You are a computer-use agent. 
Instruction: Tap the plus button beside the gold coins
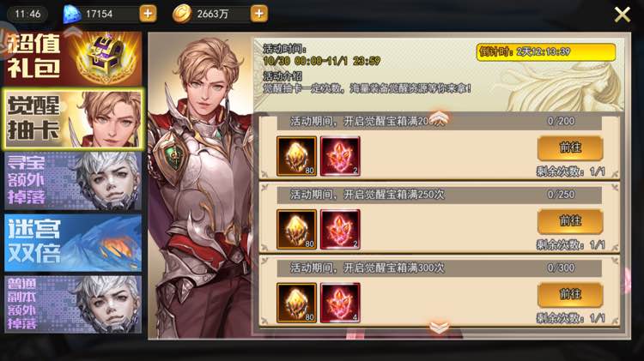(x=259, y=14)
